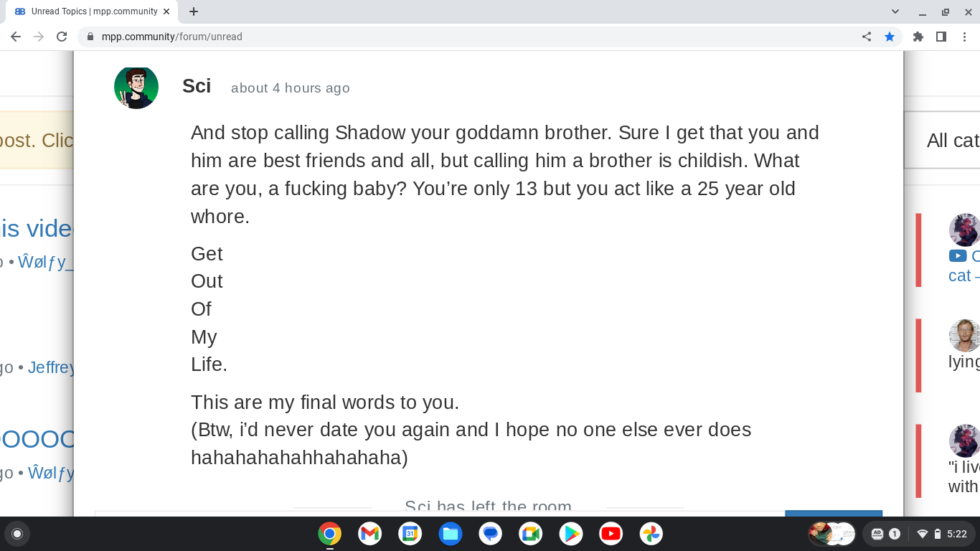The height and width of the screenshot is (551, 980).
Task: Click the Sci username link
Action: [x=197, y=86]
